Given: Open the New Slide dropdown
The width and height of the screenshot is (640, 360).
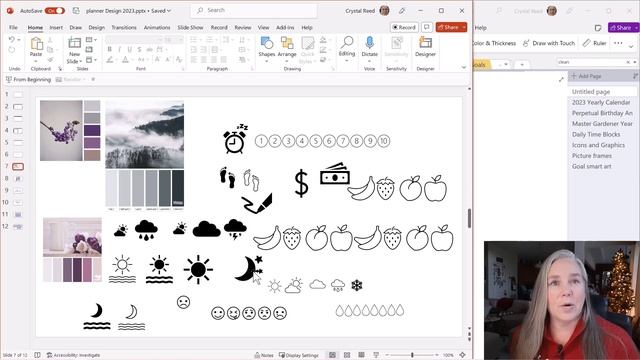Looking at the screenshot, I should tap(81, 61).
